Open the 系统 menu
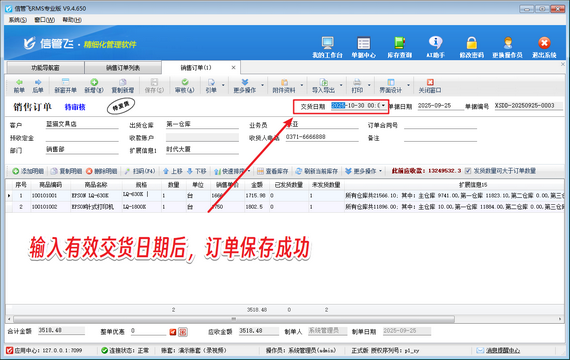The height and width of the screenshot is (360, 570). pyautogui.click(x=17, y=20)
